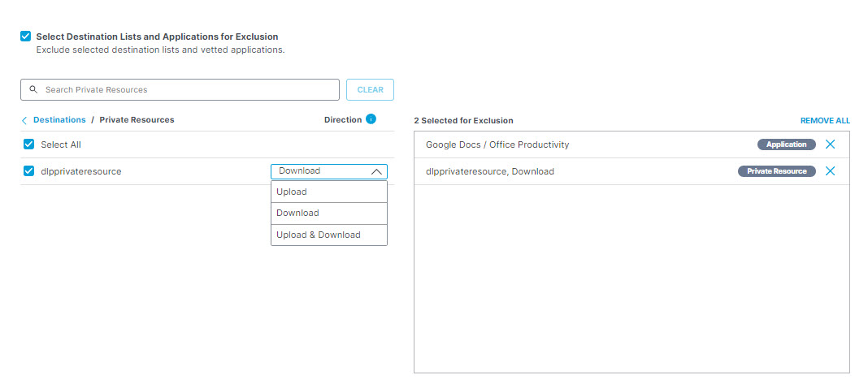Screen dimensions: 868x388
Task: Click the Direction info icon
Action: pos(371,119)
